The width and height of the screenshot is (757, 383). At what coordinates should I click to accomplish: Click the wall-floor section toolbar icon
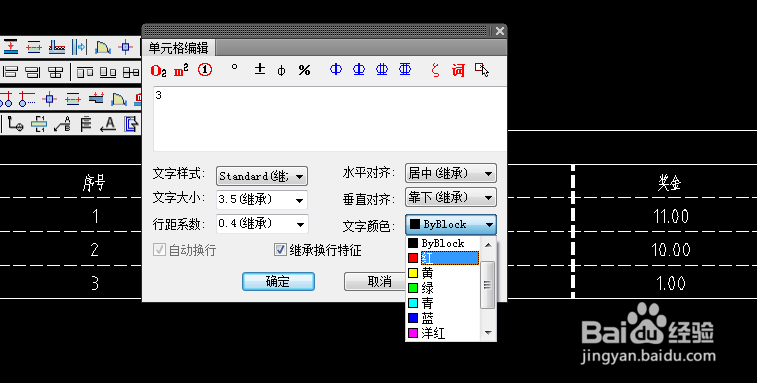tap(56, 47)
